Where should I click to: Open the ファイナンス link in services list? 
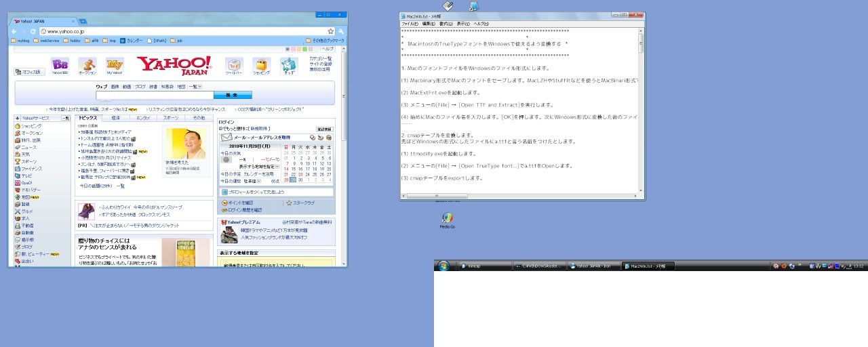pyautogui.click(x=32, y=168)
